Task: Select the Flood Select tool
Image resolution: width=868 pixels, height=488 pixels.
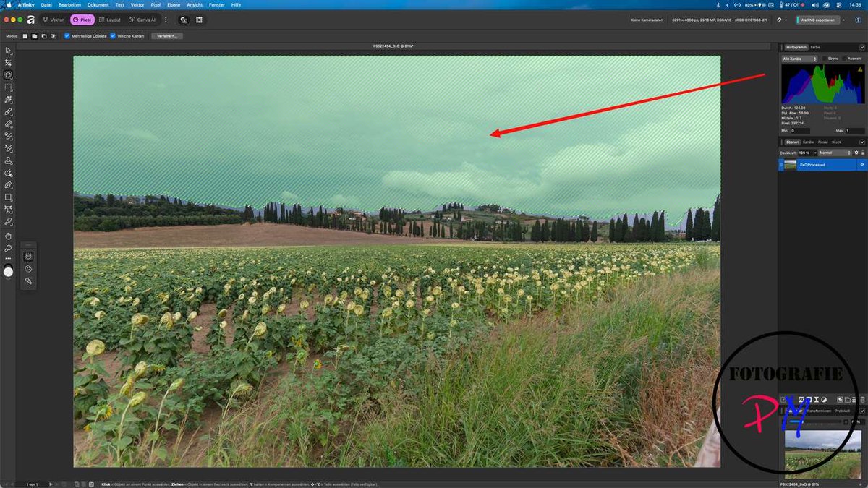Action: (9, 100)
